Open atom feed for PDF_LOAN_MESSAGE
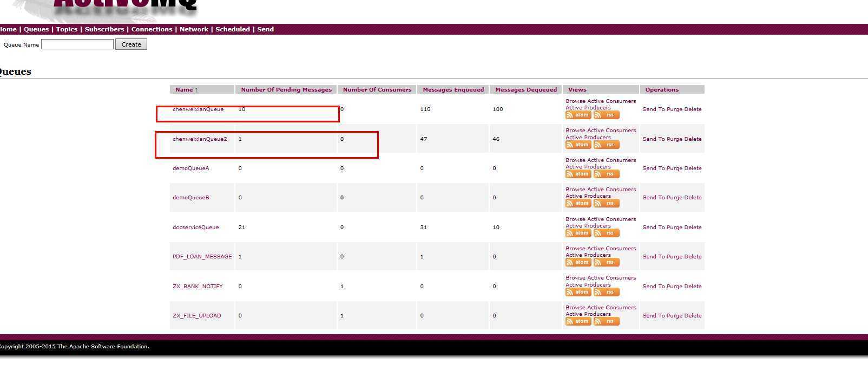Viewport: 868px width, 383px height. [x=578, y=262]
